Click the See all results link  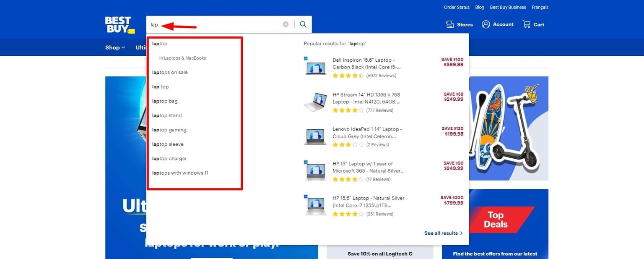[440, 233]
